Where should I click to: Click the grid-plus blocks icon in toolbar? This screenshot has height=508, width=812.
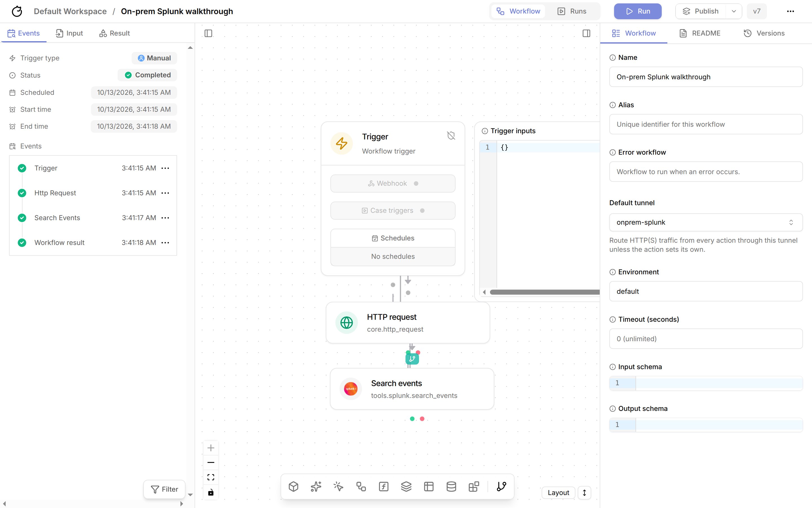[x=473, y=487]
